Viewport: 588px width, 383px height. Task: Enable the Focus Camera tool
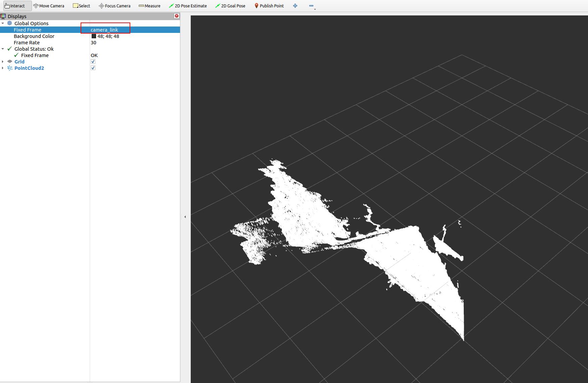pyautogui.click(x=114, y=6)
